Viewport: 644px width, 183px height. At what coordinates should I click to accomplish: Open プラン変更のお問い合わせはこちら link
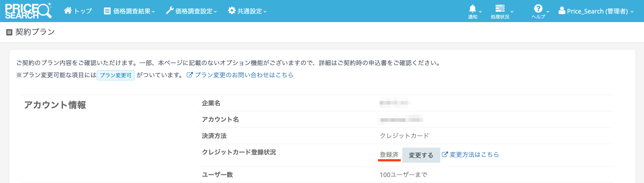(244, 75)
